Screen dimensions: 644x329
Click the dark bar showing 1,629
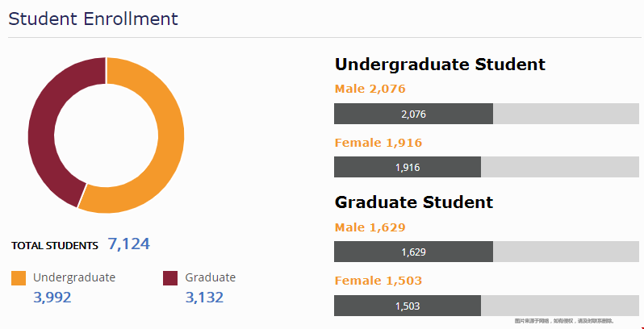(413, 252)
